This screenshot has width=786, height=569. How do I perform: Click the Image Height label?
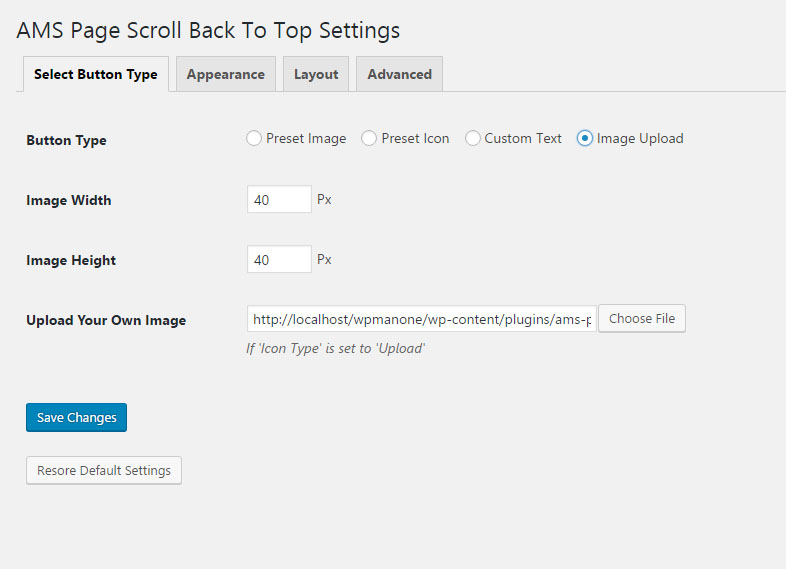click(x=71, y=261)
